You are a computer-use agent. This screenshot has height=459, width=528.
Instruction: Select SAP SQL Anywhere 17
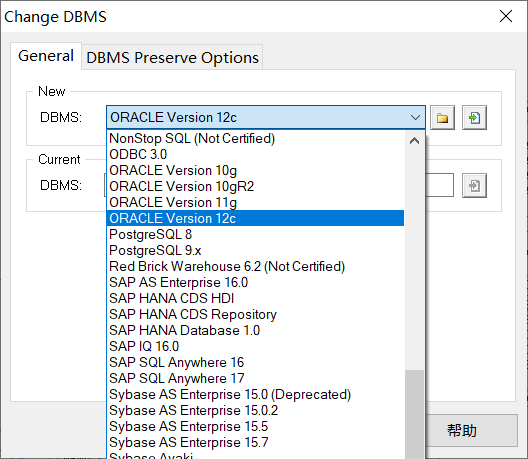(255, 378)
